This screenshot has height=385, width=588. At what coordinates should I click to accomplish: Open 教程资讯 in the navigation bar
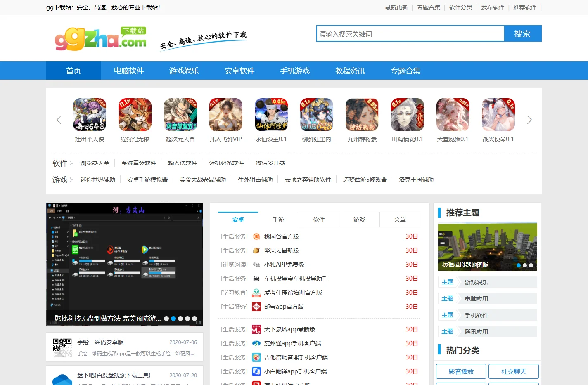point(350,71)
